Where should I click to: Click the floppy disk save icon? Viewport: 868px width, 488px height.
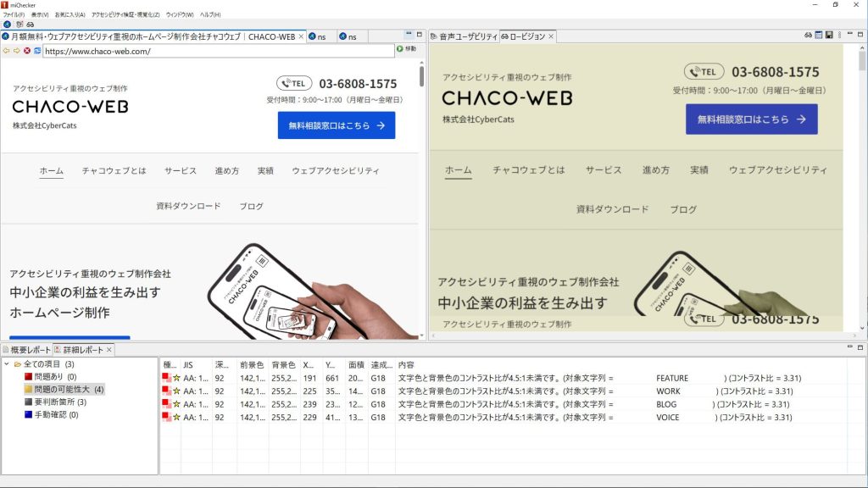829,35
